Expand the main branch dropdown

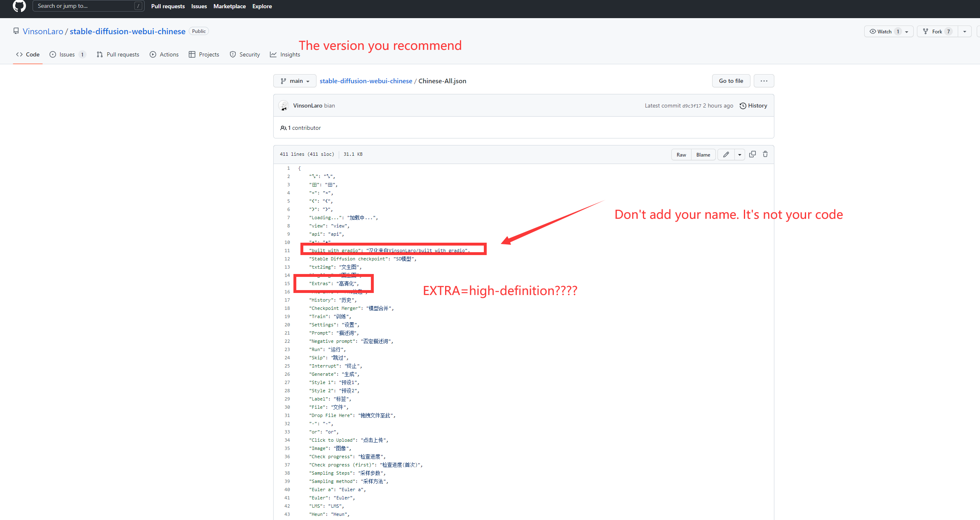(x=295, y=81)
